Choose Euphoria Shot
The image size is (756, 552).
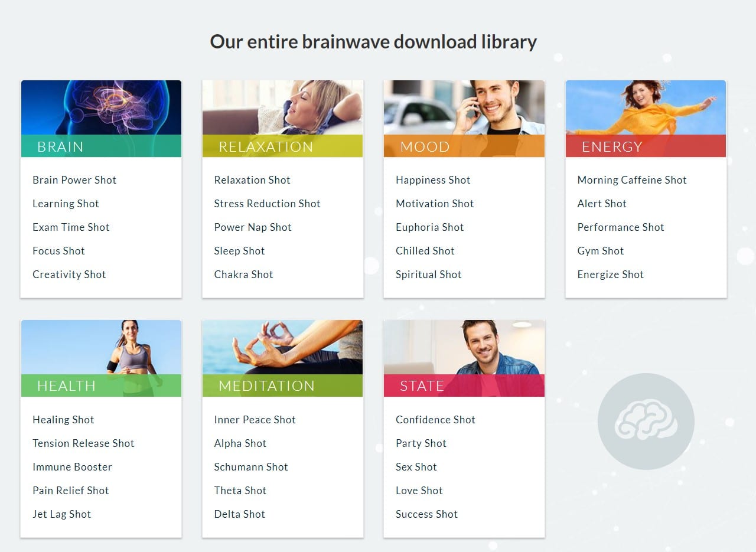click(429, 227)
